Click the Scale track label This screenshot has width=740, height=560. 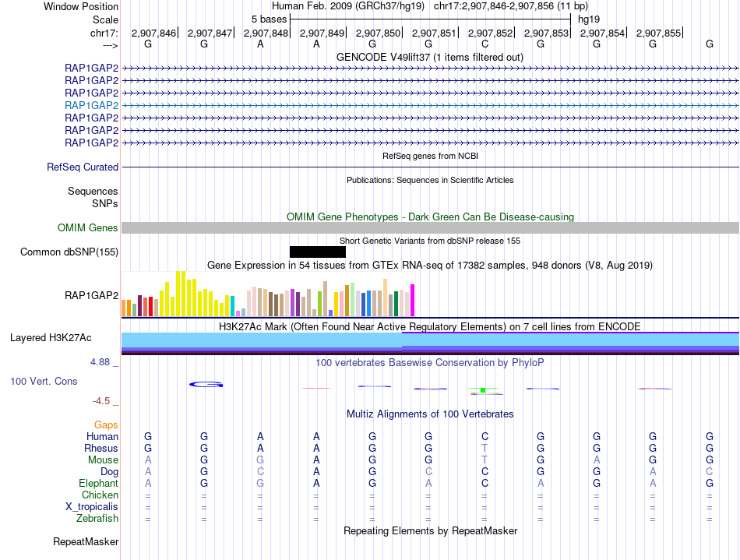(105, 19)
